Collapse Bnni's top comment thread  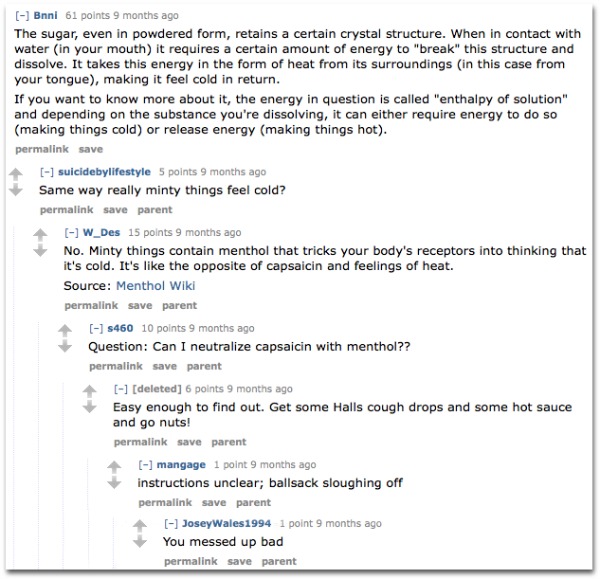coord(22,16)
